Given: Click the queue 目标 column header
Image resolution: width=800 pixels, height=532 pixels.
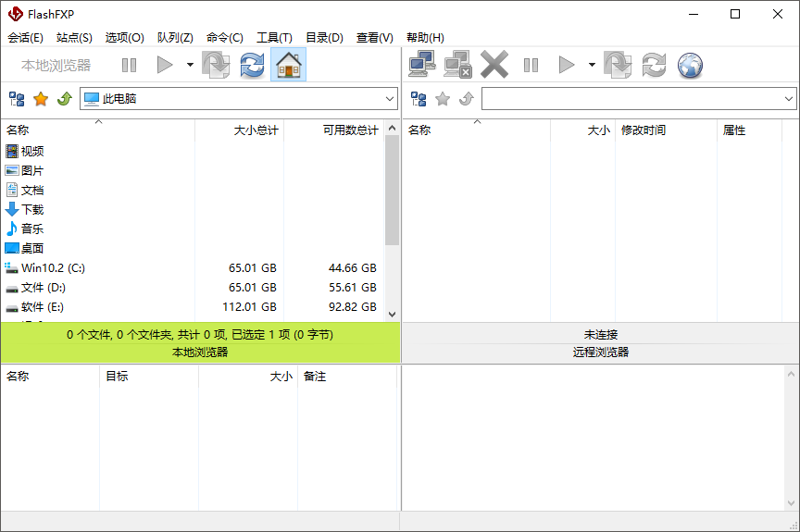Looking at the screenshot, I should (149, 377).
